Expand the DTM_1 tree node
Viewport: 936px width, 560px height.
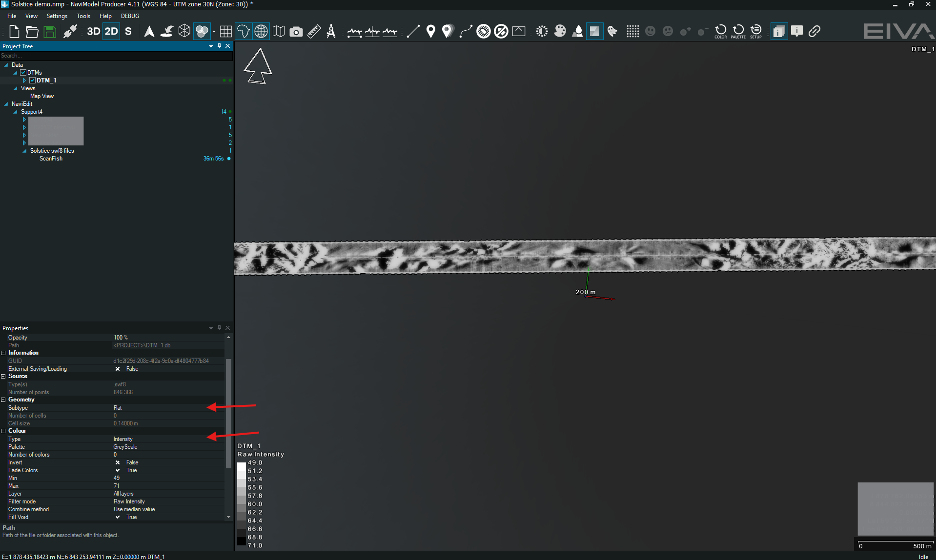click(x=24, y=80)
